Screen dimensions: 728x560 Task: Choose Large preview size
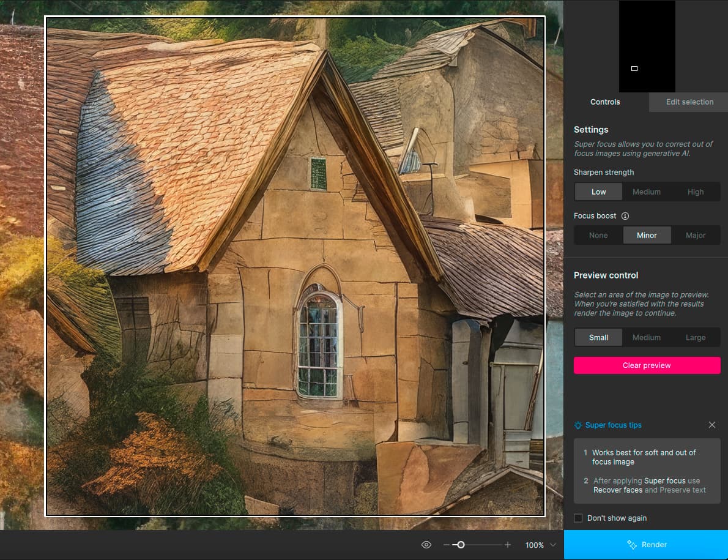tap(696, 338)
